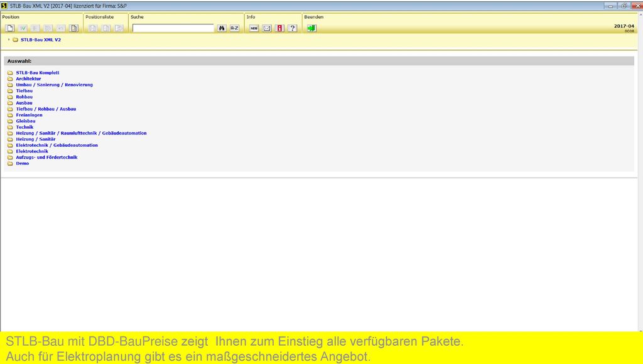
Task: Start search with the binoculars icon
Action: click(x=222, y=28)
